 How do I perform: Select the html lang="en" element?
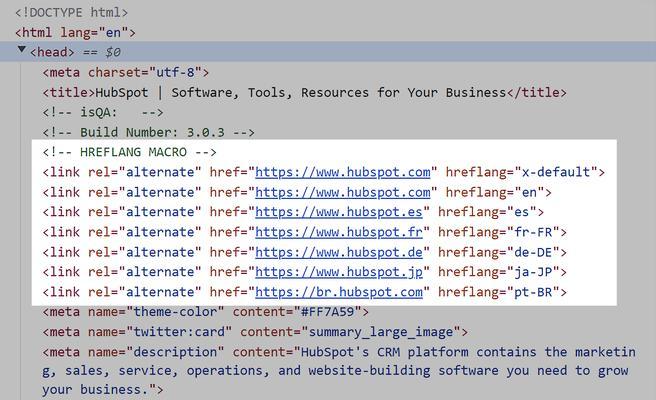pyautogui.click(x=75, y=33)
